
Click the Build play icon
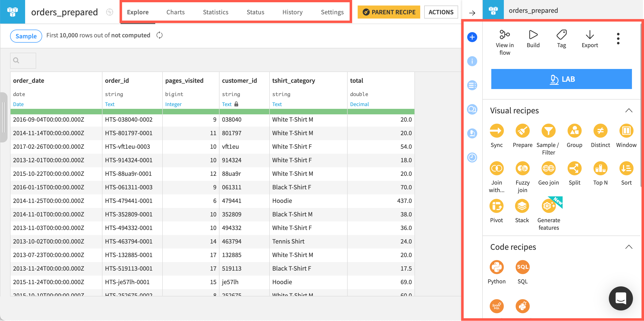(533, 35)
